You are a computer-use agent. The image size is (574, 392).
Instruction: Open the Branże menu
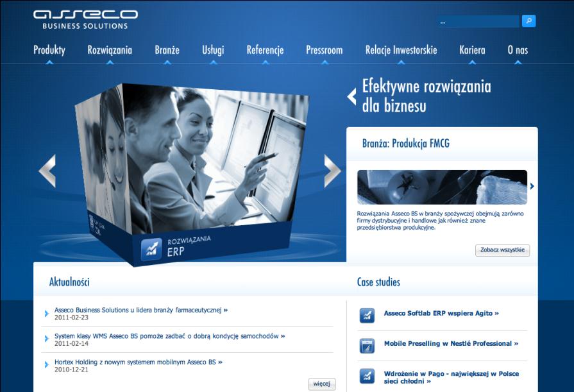coord(167,50)
